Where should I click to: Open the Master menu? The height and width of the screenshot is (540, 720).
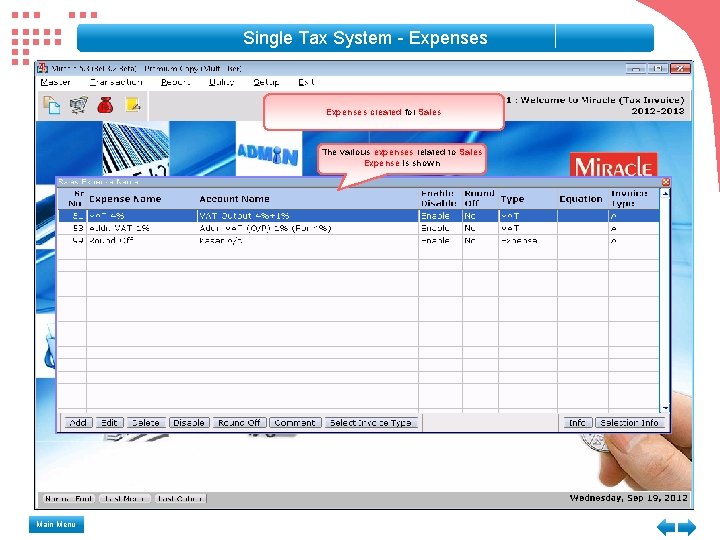click(55, 82)
